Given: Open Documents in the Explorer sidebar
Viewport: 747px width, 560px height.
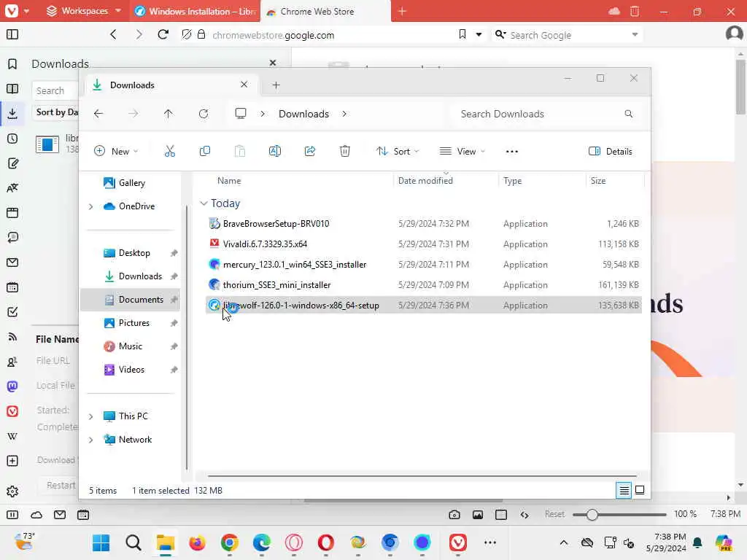Looking at the screenshot, I should pos(130,300).
